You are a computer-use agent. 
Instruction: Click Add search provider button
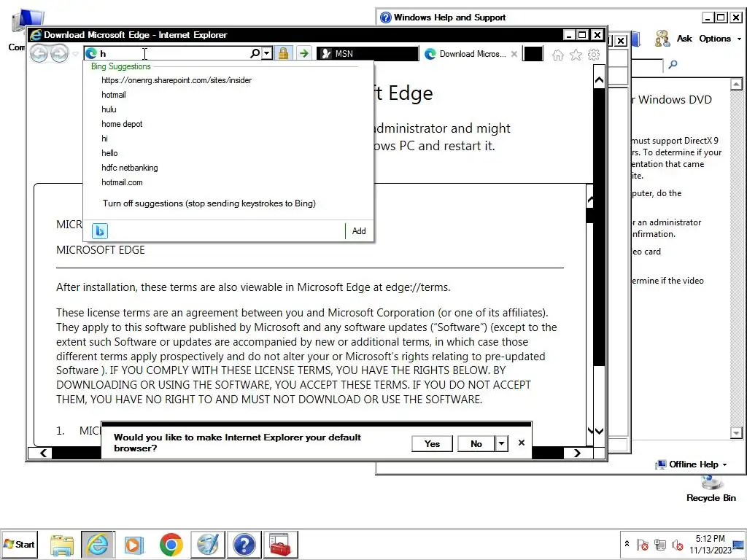[x=359, y=231]
